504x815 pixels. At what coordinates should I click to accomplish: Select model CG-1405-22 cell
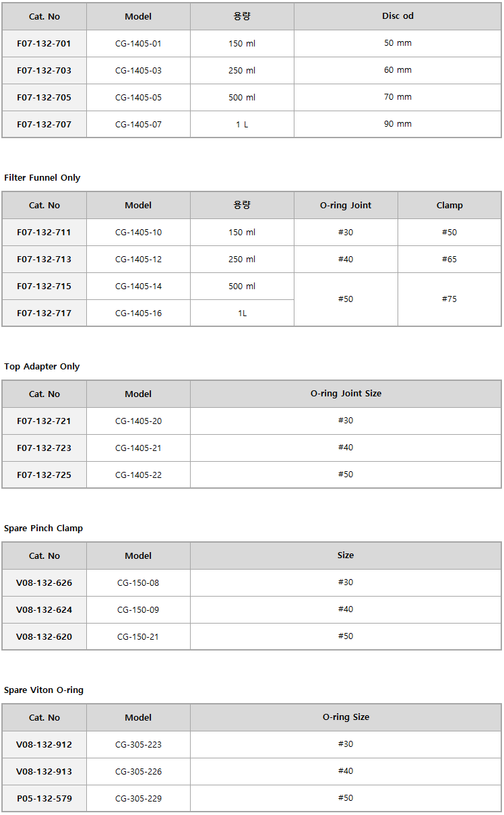click(138, 475)
